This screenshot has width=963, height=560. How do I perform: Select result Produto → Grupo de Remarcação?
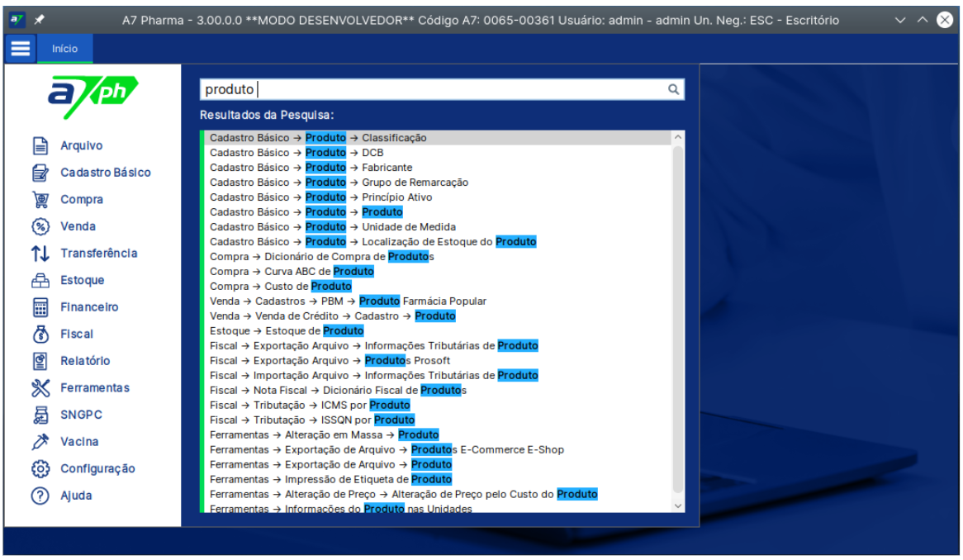tap(438, 183)
